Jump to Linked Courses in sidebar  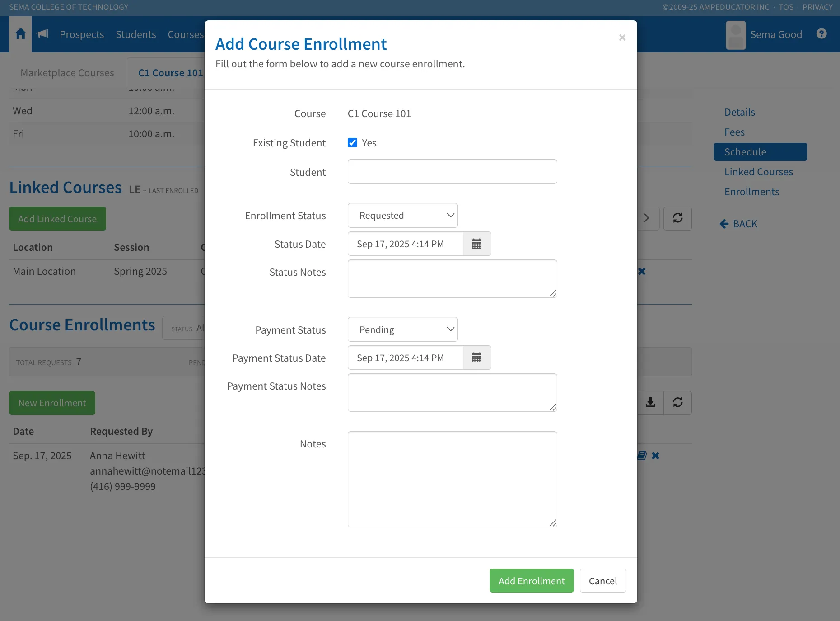coord(759,172)
